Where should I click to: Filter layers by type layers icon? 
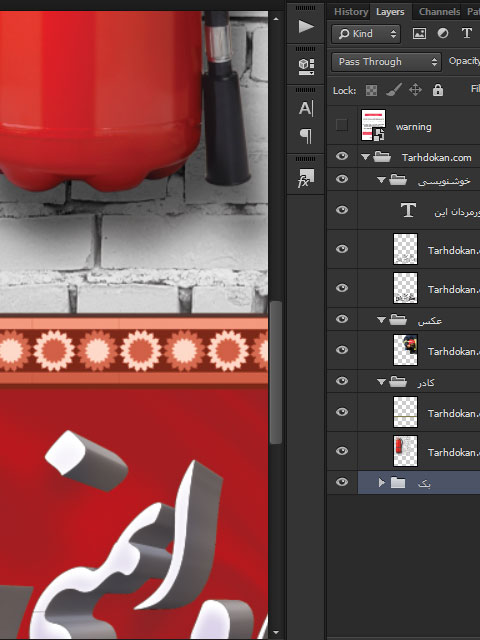coord(467,33)
